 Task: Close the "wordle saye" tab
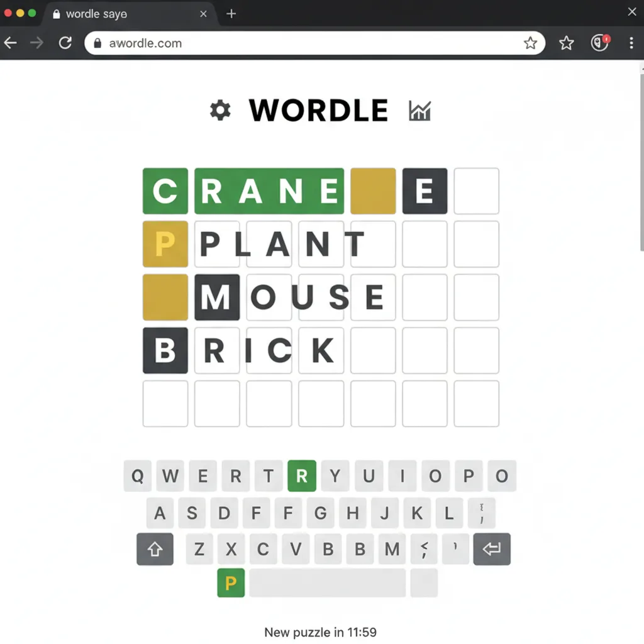pyautogui.click(x=203, y=14)
